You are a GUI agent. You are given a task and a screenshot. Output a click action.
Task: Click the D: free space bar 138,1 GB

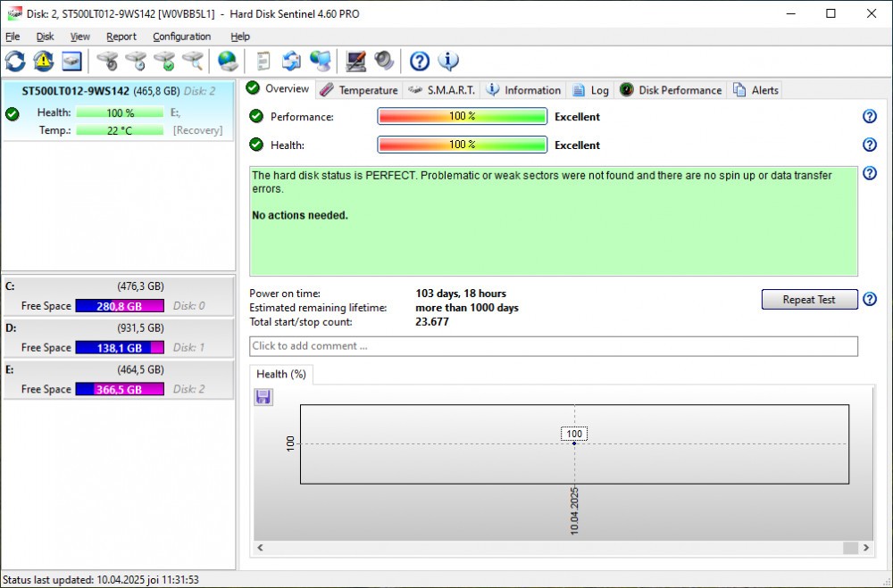(x=120, y=347)
